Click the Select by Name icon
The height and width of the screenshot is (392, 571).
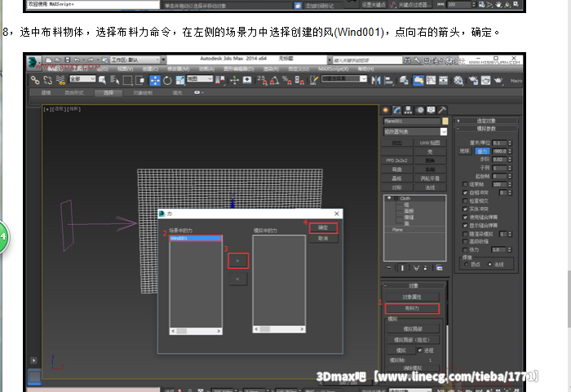tap(115, 80)
